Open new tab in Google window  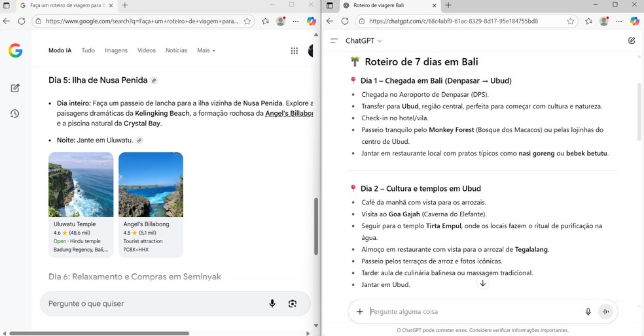point(125,5)
